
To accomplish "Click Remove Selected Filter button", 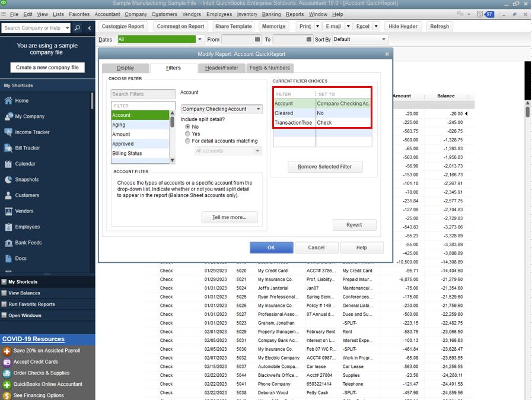I will (325, 167).
